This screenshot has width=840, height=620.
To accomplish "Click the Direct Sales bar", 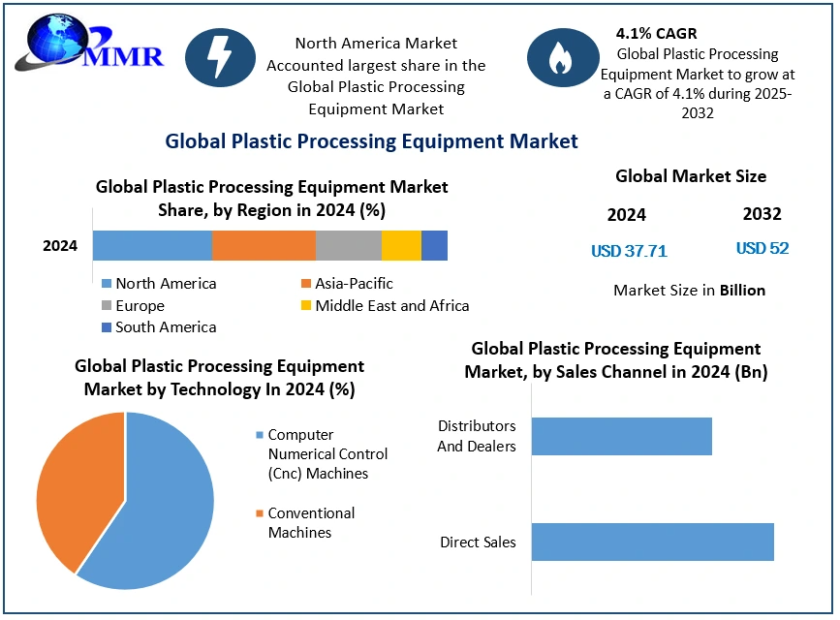I will (x=652, y=542).
